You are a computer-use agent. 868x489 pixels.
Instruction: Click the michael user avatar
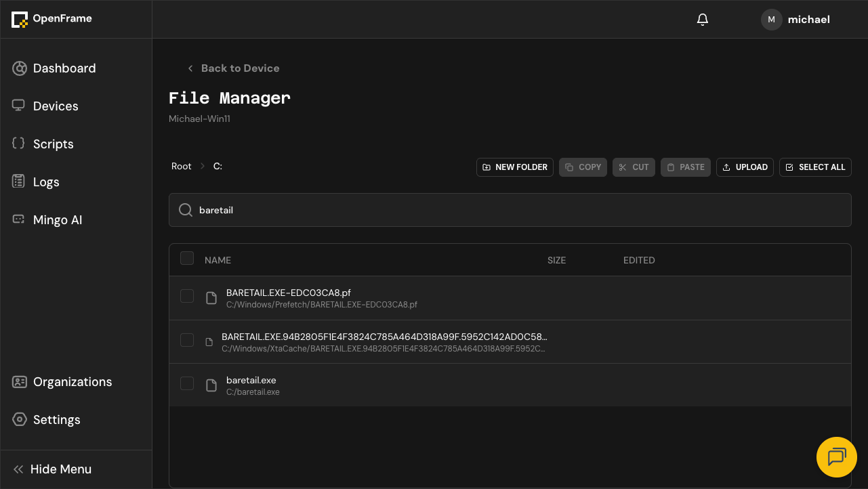pyautogui.click(x=772, y=20)
